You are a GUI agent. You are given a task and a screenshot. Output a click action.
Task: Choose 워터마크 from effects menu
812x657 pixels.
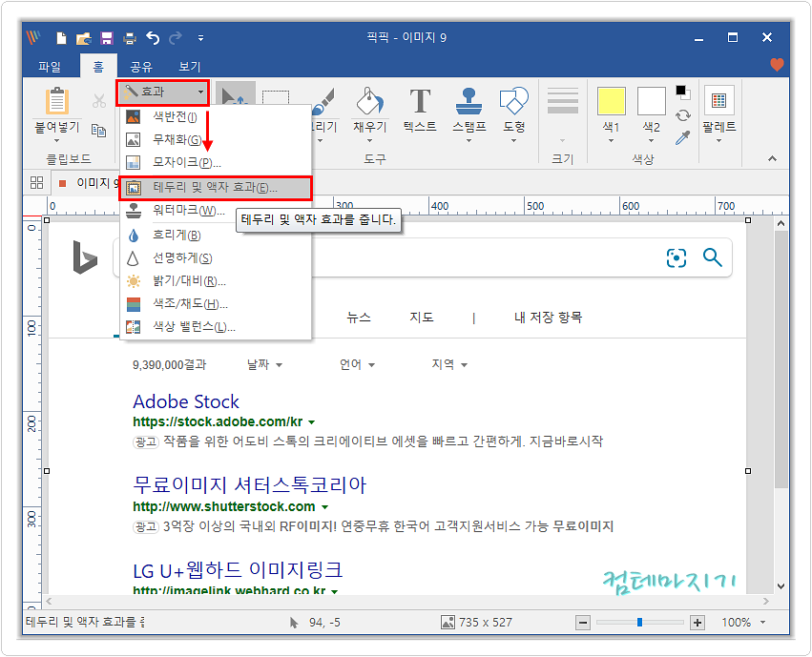(215, 211)
